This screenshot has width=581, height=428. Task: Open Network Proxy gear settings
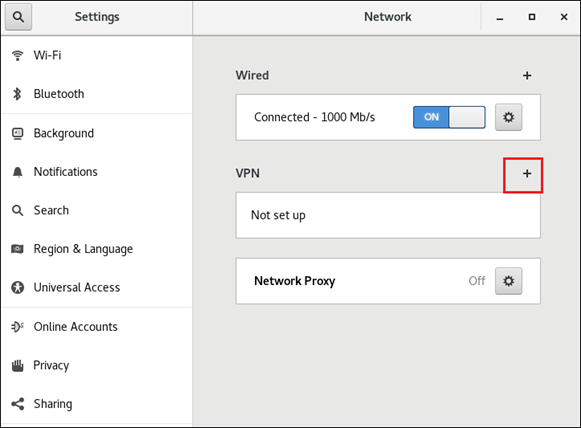[x=508, y=281]
